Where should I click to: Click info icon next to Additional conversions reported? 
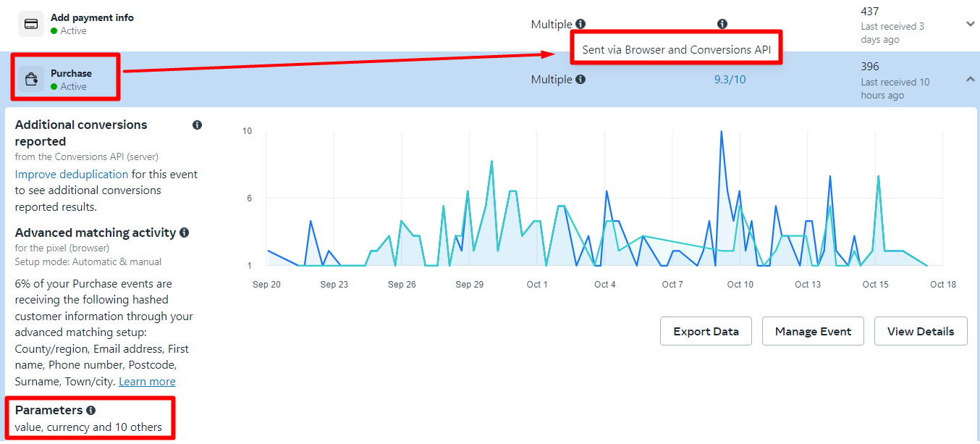click(197, 125)
